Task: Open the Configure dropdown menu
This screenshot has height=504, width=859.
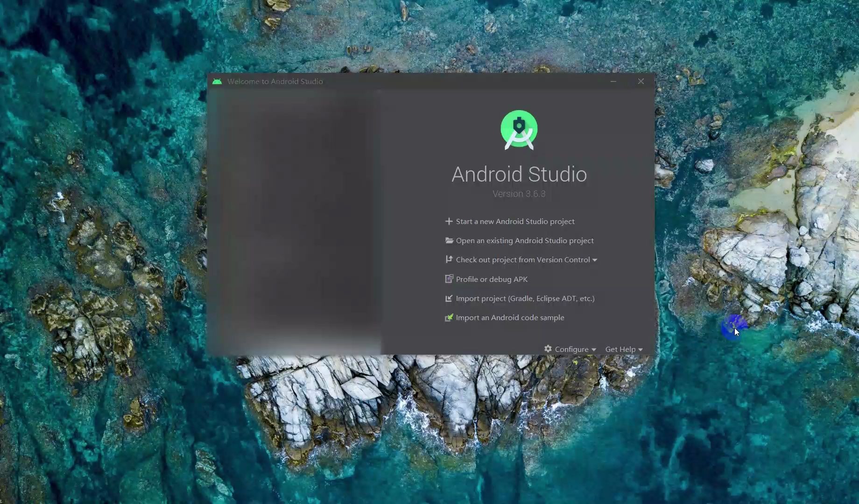Action: 571,349
